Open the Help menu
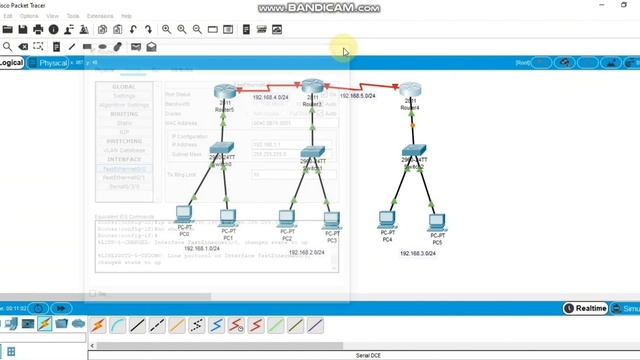The image size is (640, 360). coord(127,16)
